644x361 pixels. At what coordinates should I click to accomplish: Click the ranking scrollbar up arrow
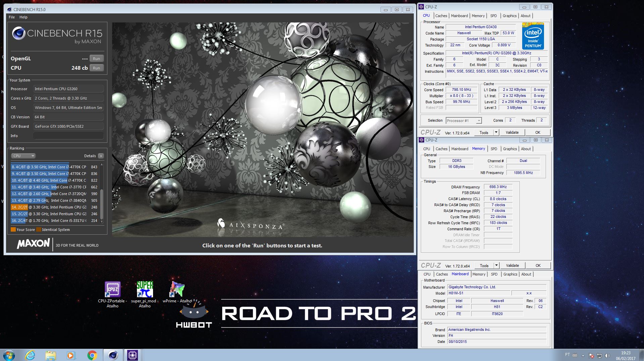[102, 165]
